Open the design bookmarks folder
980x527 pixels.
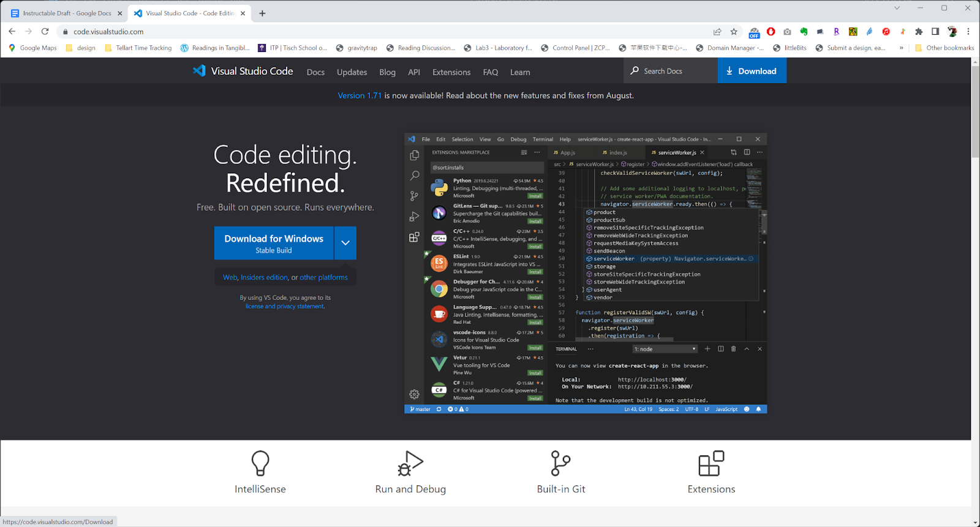tap(80, 48)
